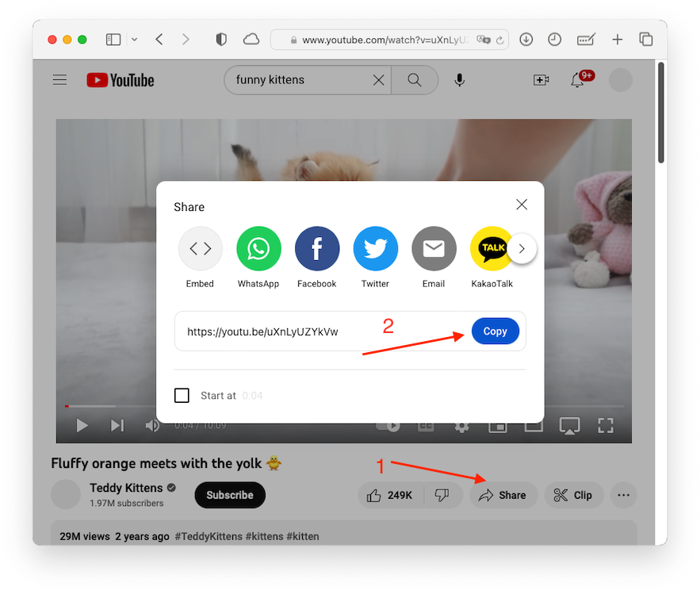Click the #kittens hashtag
Image resolution: width=700 pixels, height=590 pixels.
[x=264, y=536]
